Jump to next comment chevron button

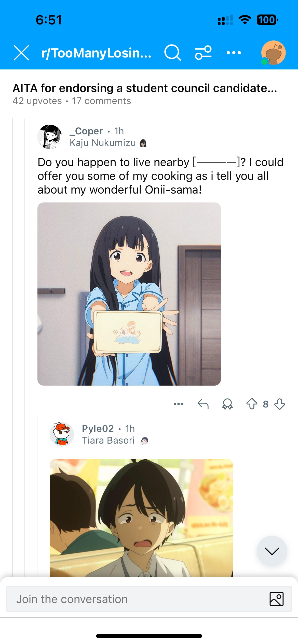pos(272,551)
